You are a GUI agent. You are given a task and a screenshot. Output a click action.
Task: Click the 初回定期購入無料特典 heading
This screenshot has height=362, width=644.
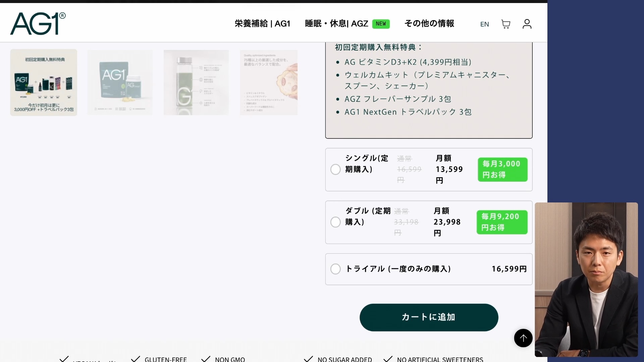[378, 47]
